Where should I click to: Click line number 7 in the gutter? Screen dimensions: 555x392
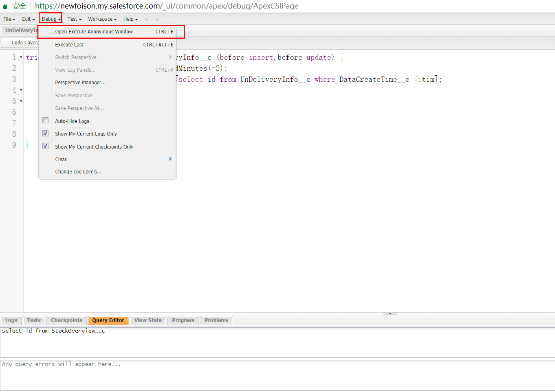click(14, 123)
